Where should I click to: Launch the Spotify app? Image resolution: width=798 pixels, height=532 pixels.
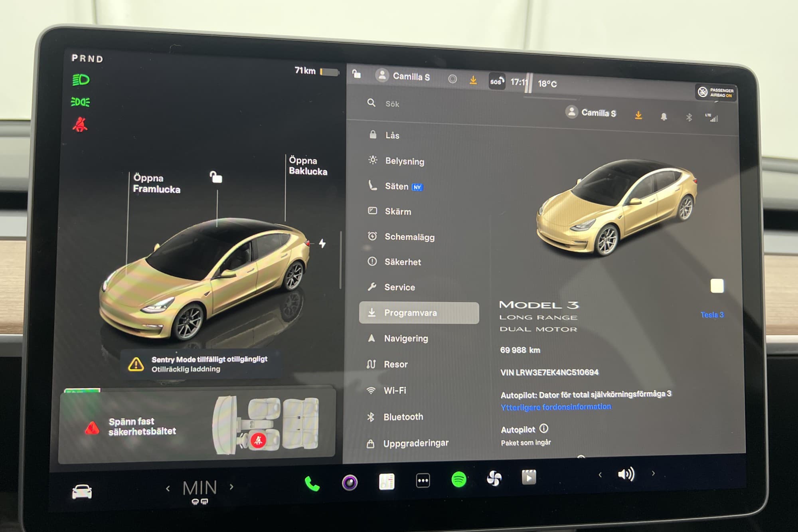coord(458,479)
